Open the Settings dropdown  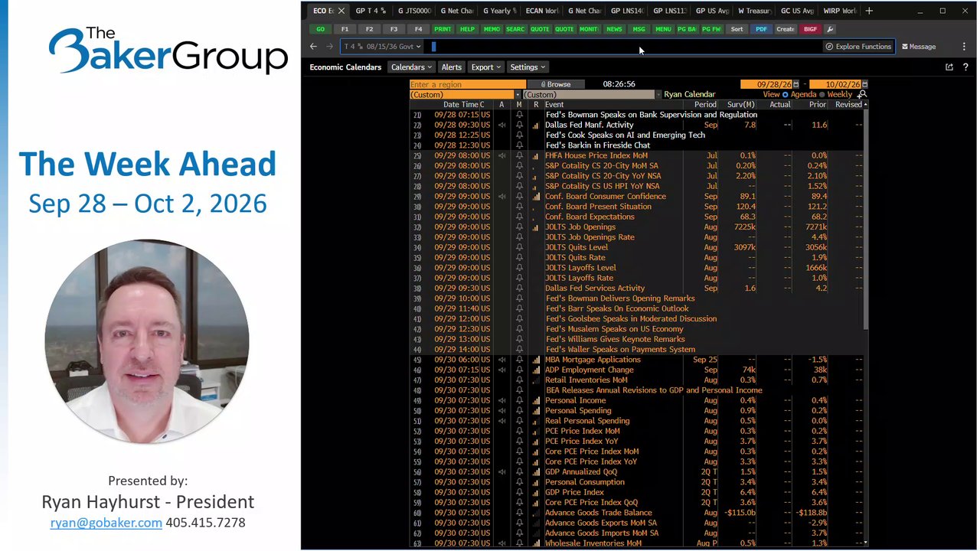528,67
